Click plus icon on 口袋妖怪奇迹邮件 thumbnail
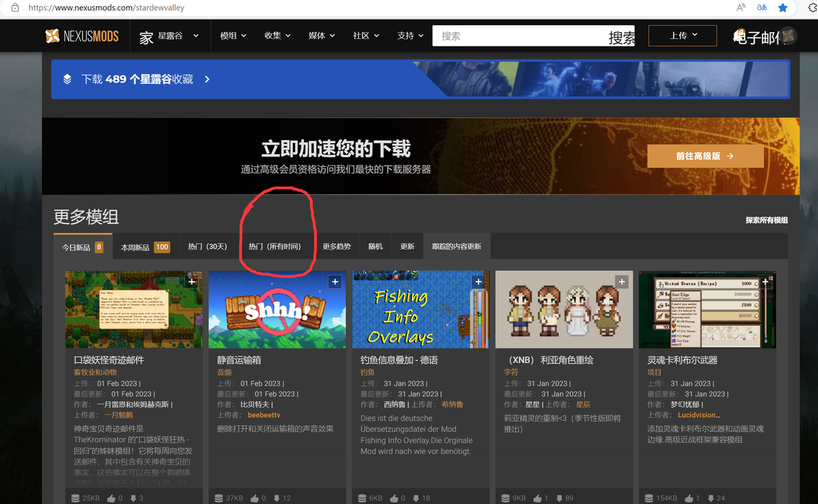 pyautogui.click(x=191, y=282)
